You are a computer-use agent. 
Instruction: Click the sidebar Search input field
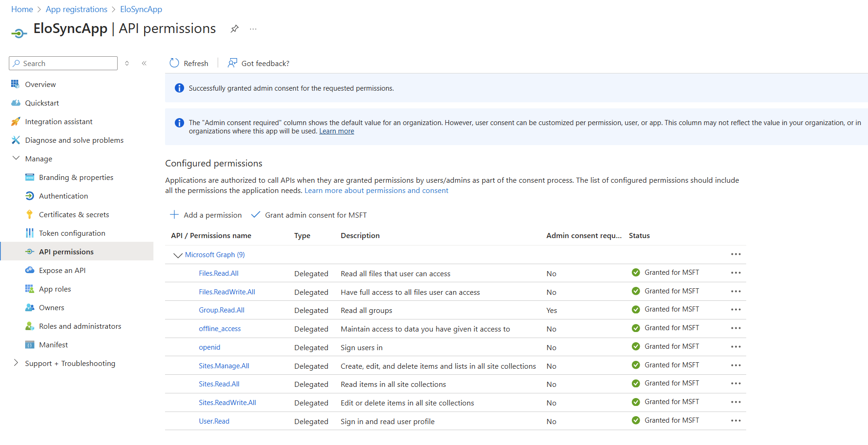point(63,63)
